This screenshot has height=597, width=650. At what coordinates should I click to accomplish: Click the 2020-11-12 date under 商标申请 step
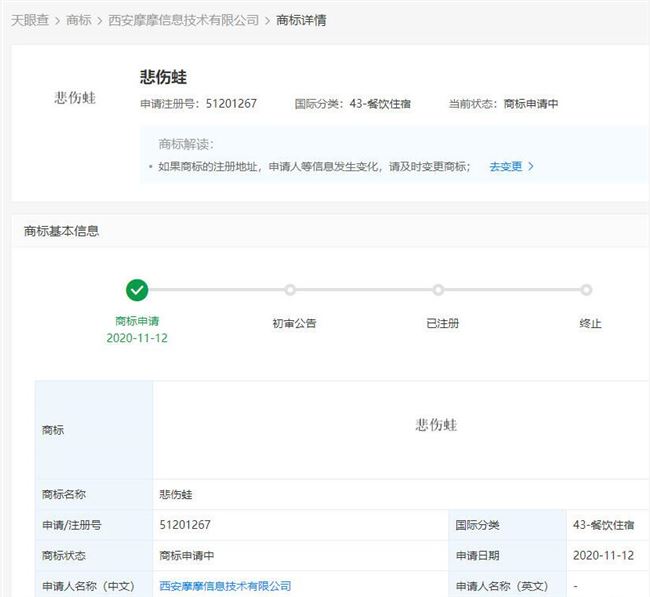137,338
